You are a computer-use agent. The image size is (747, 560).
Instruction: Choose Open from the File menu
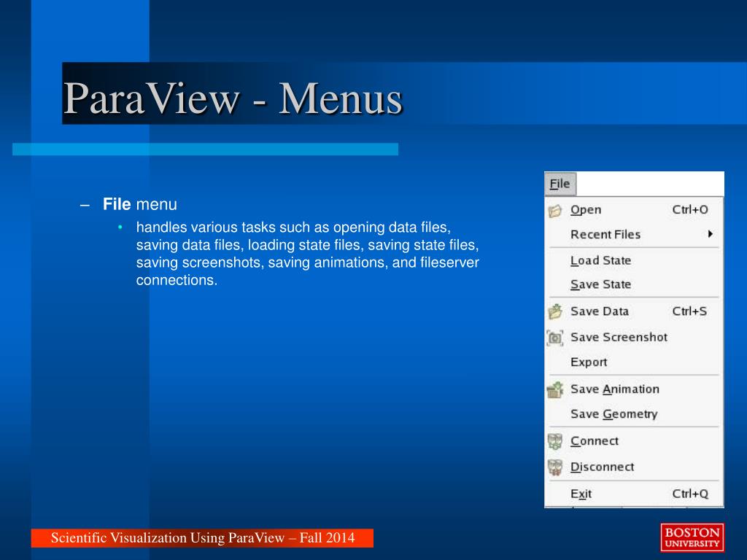(634, 210)
